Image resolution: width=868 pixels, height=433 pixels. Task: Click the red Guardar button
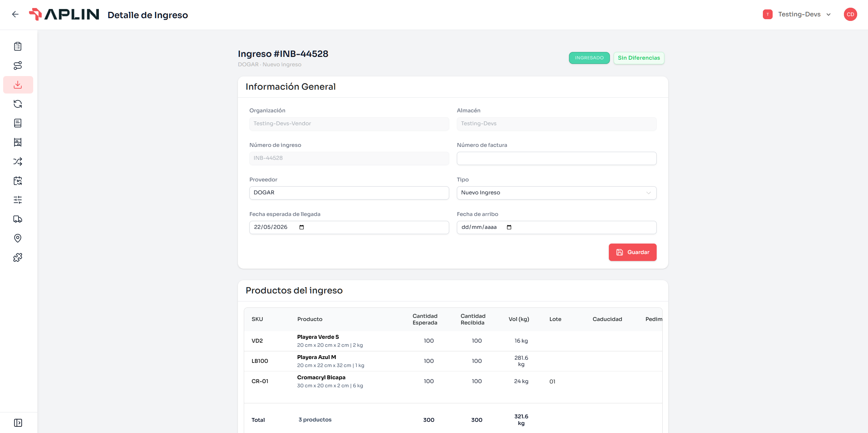click(x=633, y=252)
